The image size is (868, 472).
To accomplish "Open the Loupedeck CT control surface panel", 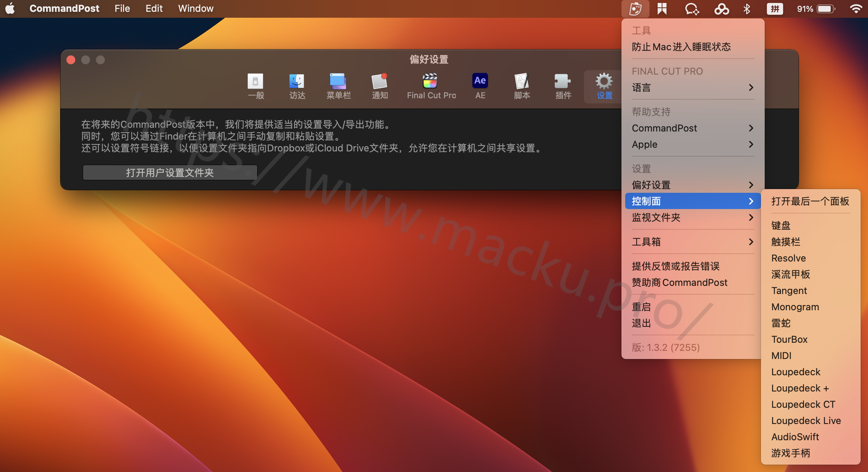I will (x=811, y=404).
